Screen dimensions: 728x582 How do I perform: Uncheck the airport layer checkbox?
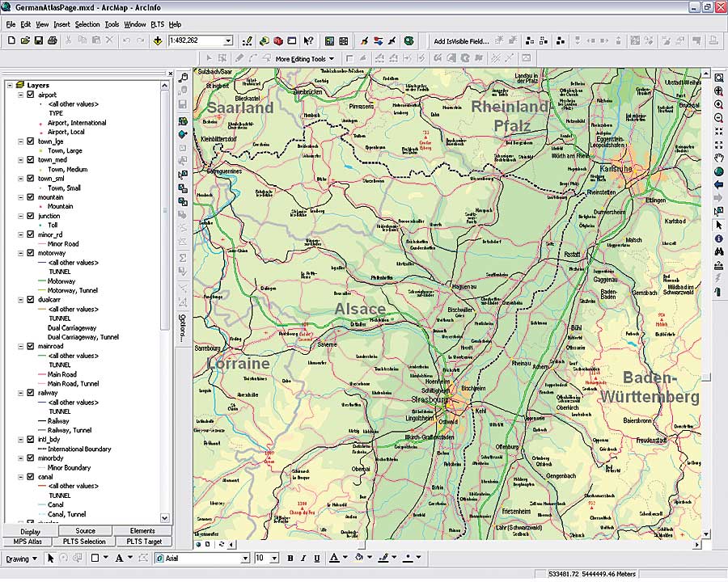pos(30,95)
